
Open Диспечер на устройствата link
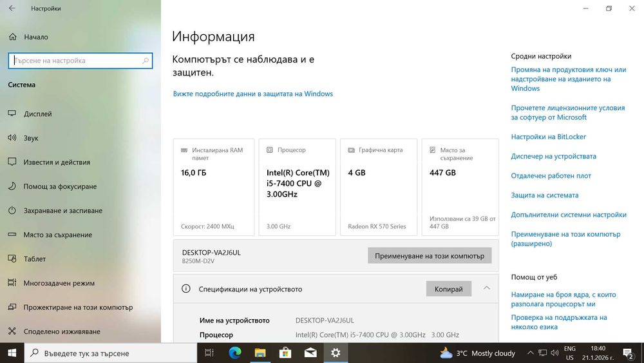coord(553,156)
